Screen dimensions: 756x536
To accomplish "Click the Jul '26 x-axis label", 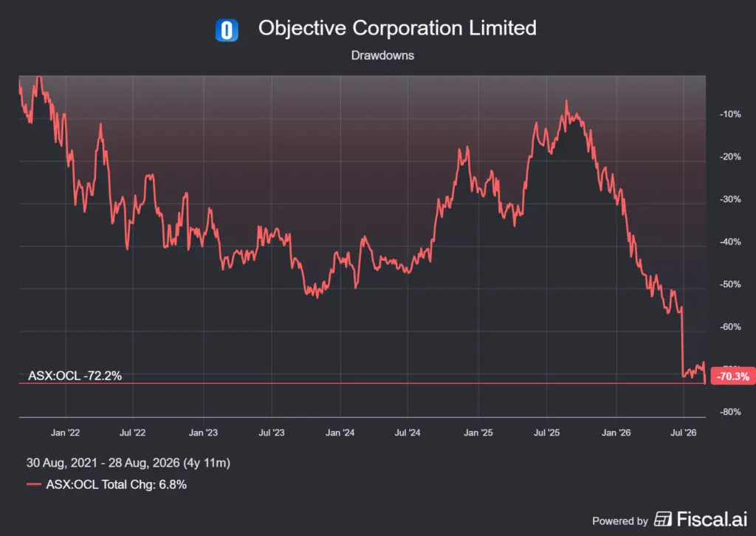I will click(x=683, y=433).
